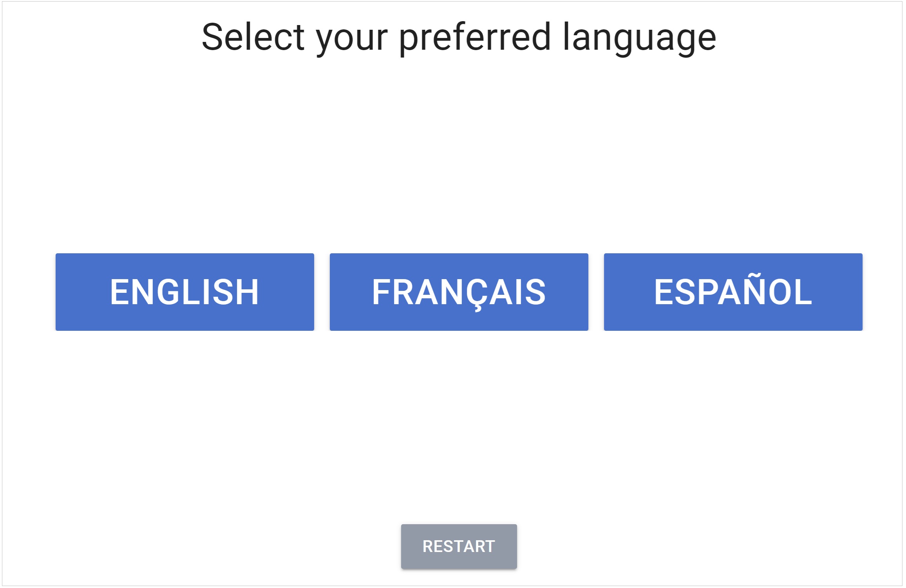Use the gray RESTART control at bottom
Screen dimensions: 906x588
pyautogui.click(x=458, y=547)
